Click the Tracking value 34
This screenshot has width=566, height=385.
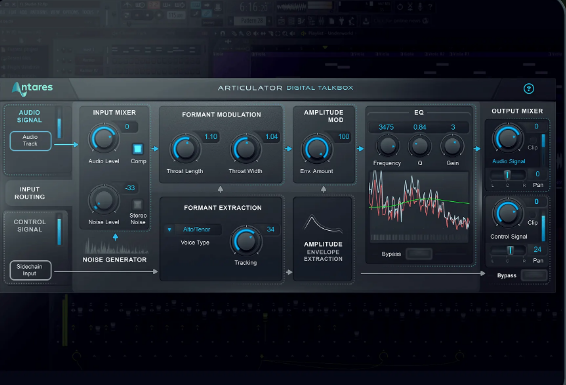(x=270, y=229)
